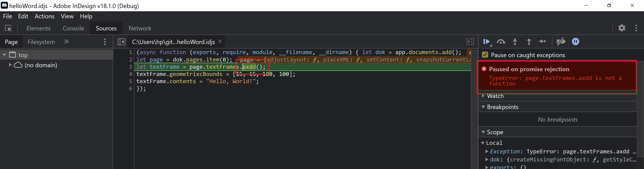Hide the navigator sidebar pane
The height and width of the screenshot is (169, 644).
point(121,42)
